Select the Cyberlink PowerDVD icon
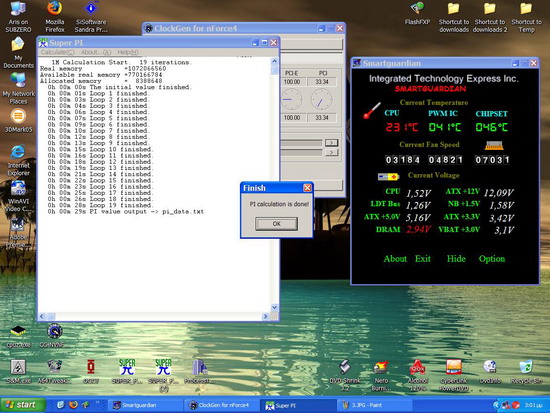The image size is (550, 413). (x=454, y=375)
